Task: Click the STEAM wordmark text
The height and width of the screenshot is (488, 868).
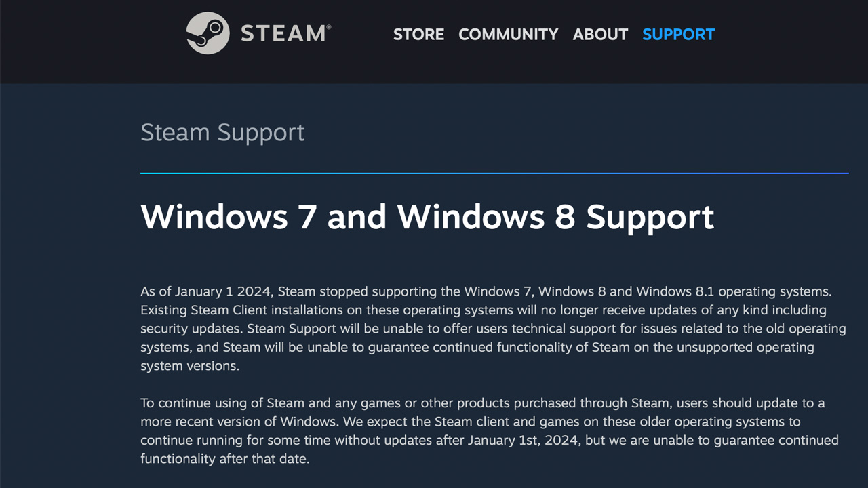Action: tap(281, 34)
